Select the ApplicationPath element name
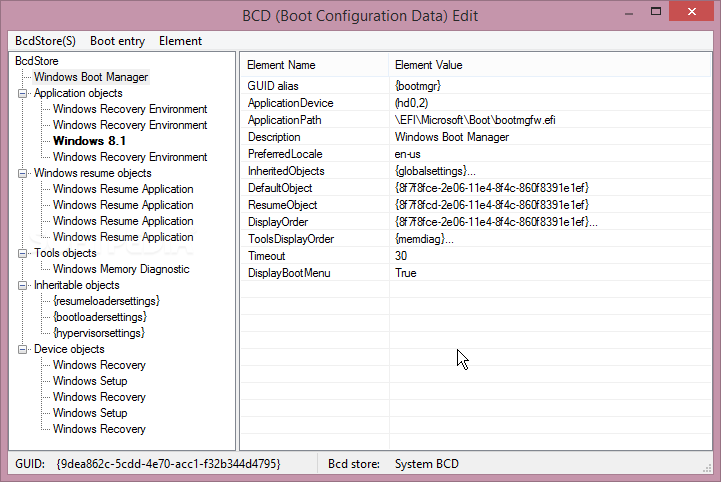The image size is (721, 482). point(284,120)
